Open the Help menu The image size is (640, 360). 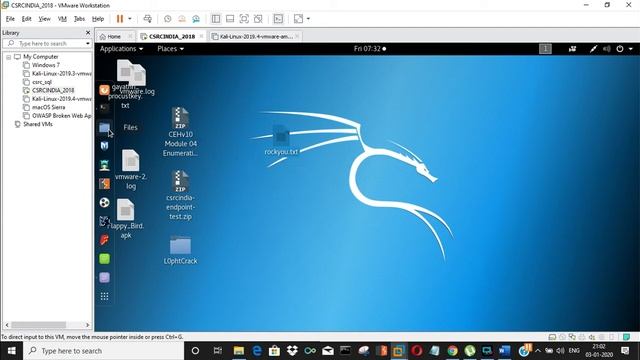click(x=98, y=19)
